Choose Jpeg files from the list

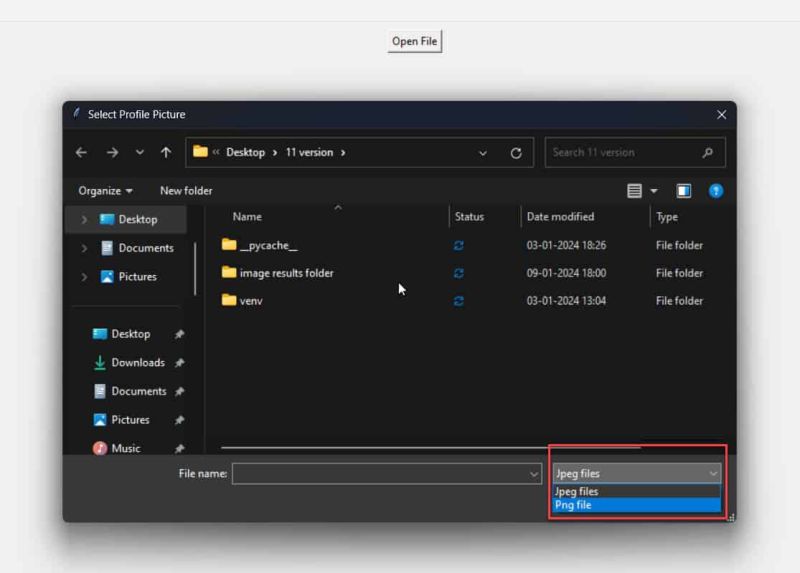(637, 491)
